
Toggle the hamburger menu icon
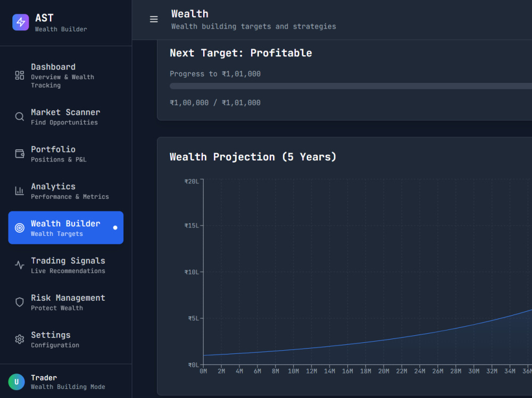click(154, 19)
